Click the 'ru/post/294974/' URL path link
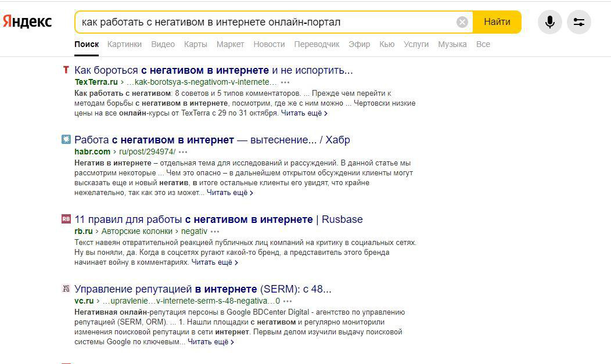611x364 pixels. (x=148, y=152)
